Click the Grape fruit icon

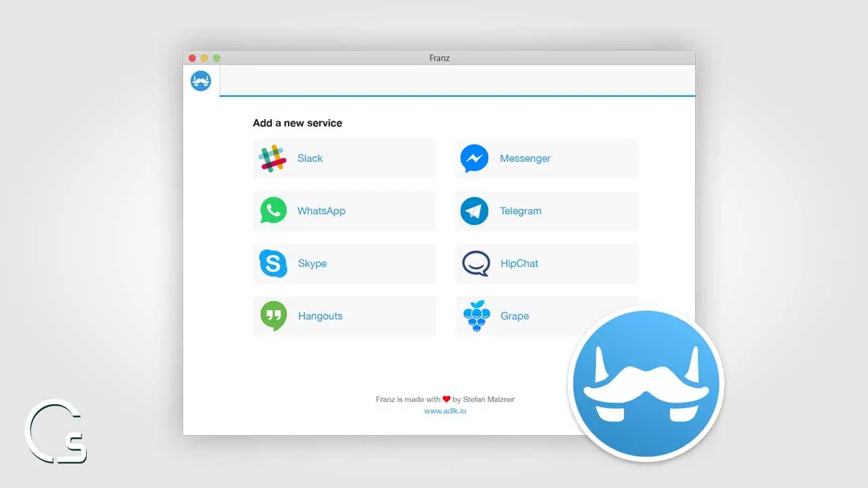476,315
